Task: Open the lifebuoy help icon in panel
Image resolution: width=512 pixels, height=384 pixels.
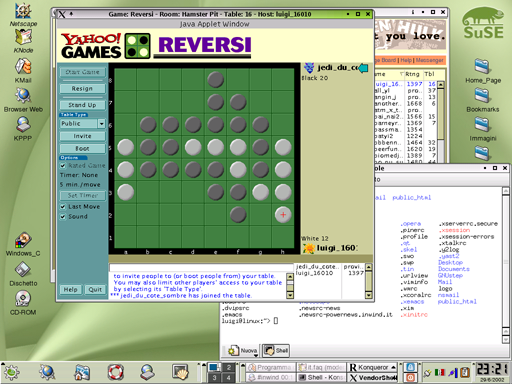Action: tap(116, 372)
